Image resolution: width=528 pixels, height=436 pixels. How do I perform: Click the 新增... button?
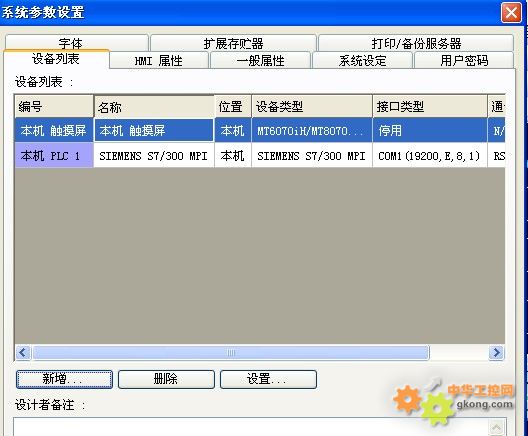pyautogui.click(x=64, y=379)
